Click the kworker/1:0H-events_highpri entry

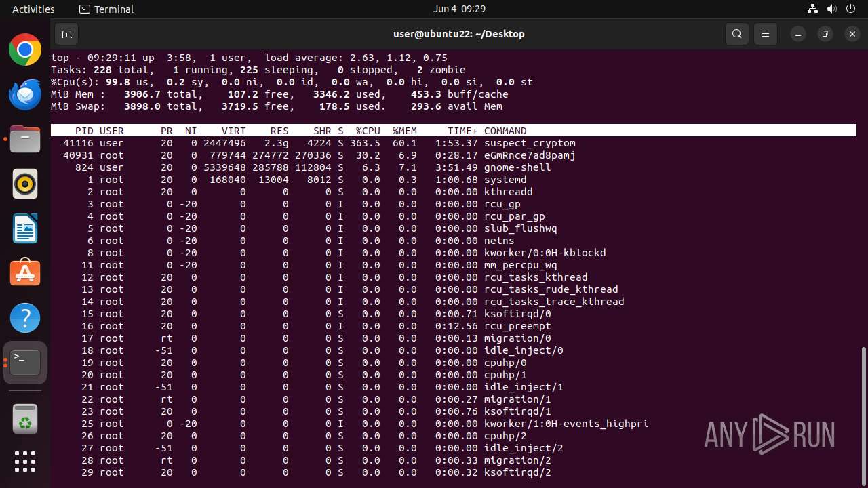click(x=566, y=424)
